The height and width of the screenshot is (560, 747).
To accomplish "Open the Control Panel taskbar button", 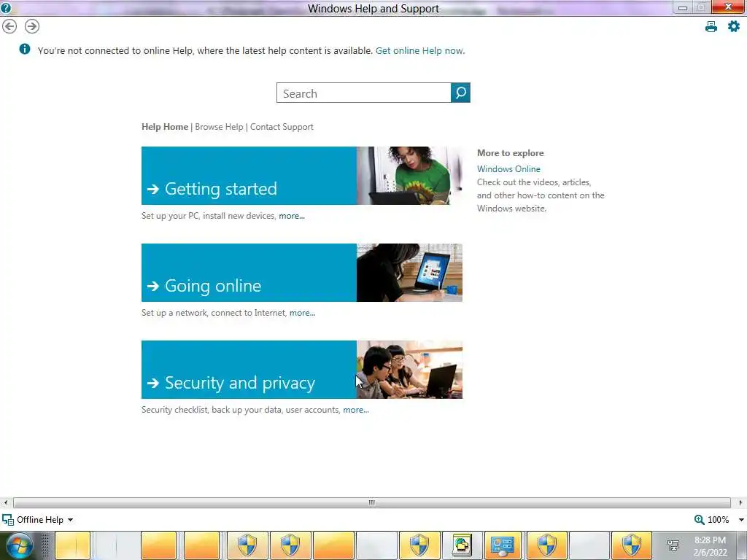I will point(503,545).
